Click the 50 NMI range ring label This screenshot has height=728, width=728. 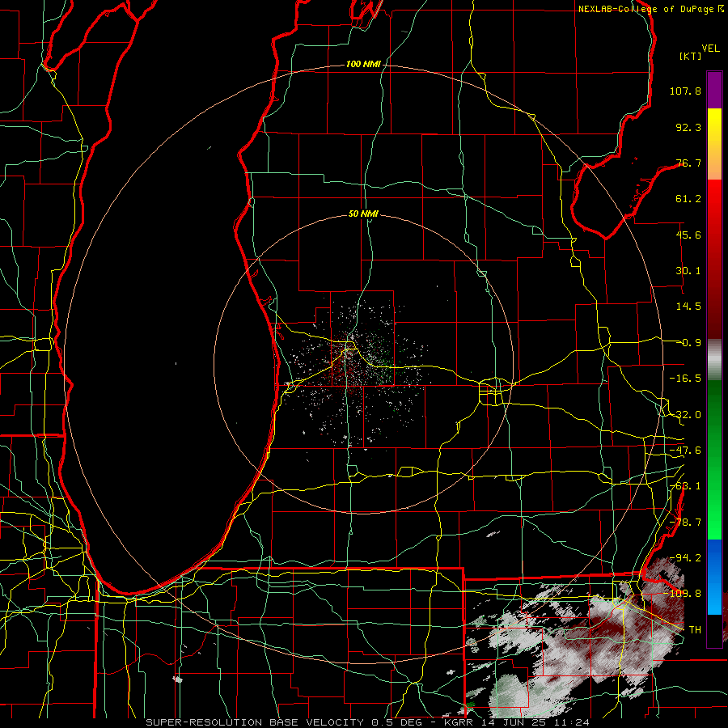point(363,214)
